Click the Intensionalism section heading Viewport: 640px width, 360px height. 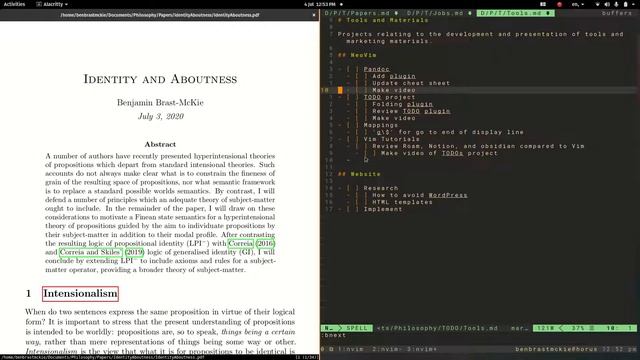click(x=80, y=294)
